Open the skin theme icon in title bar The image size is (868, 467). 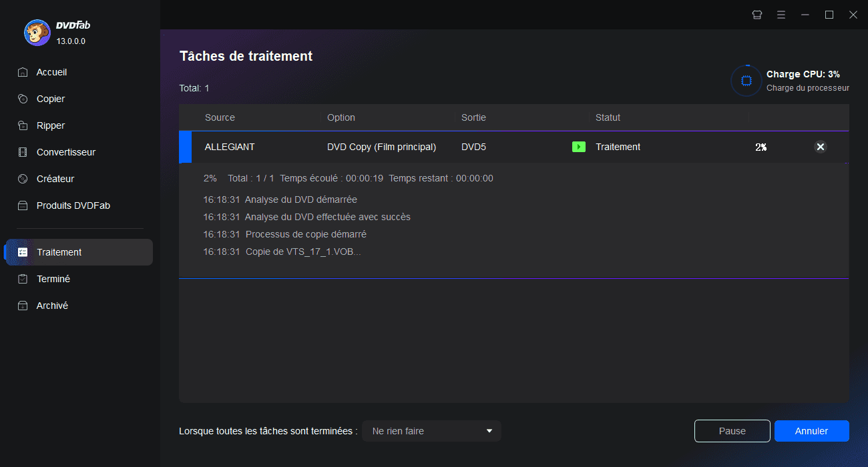[757, 15]
